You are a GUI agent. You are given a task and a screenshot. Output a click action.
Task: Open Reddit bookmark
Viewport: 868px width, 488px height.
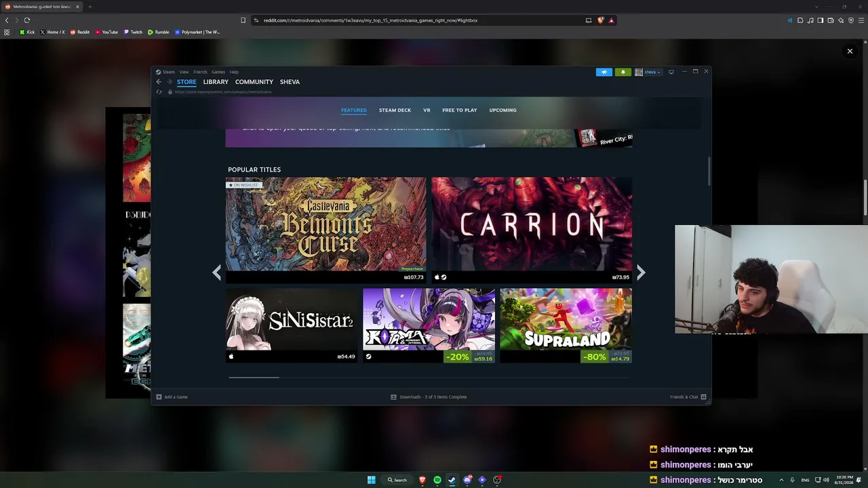(x=80, y=32)
